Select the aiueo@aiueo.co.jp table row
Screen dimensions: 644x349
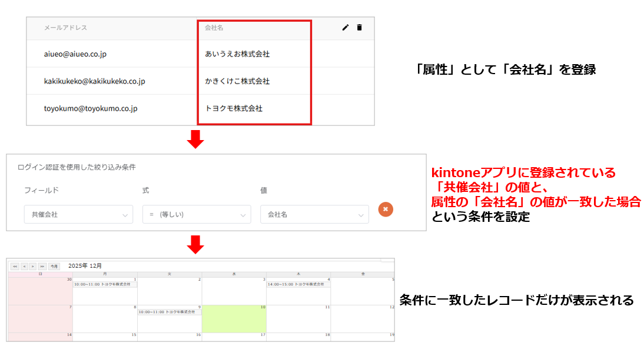click(x=75, y=54)
